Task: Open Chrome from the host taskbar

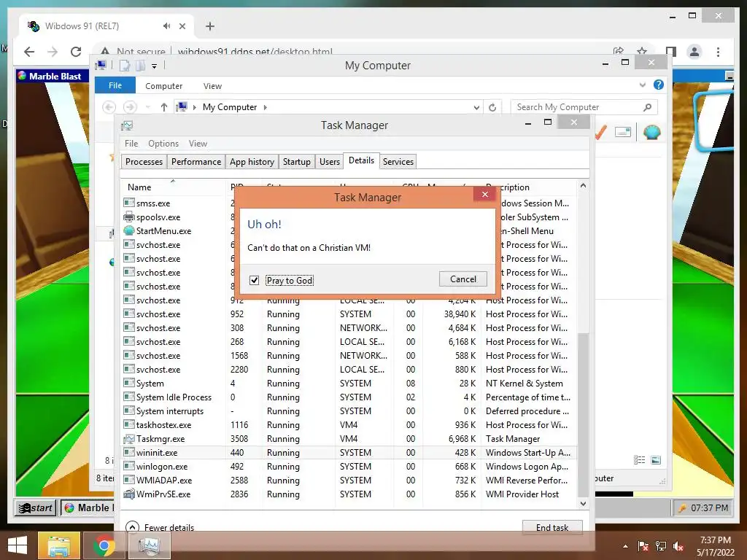Action: [x=104, y=545]
